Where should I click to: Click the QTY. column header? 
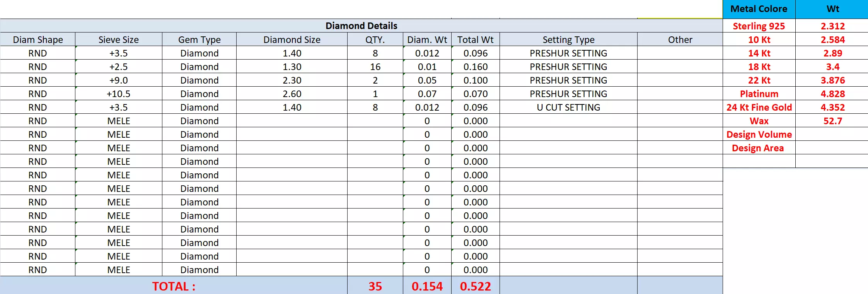pyautogui.click(x=375, y=39)
